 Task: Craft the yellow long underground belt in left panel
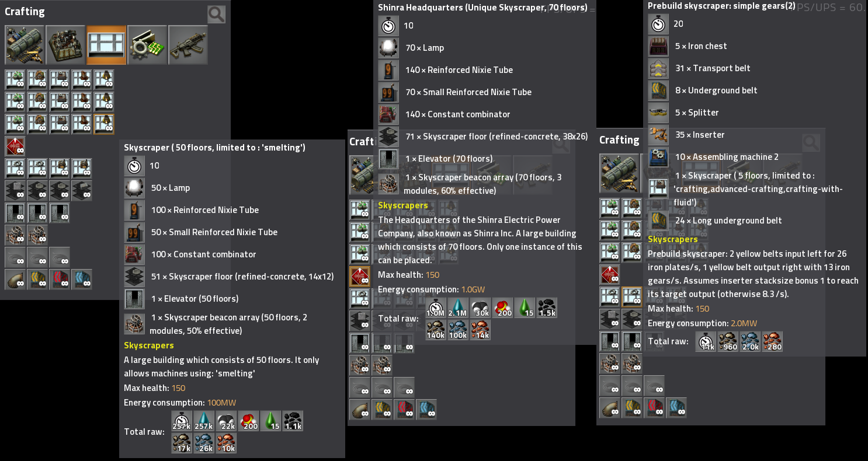(x=37, y=280)
